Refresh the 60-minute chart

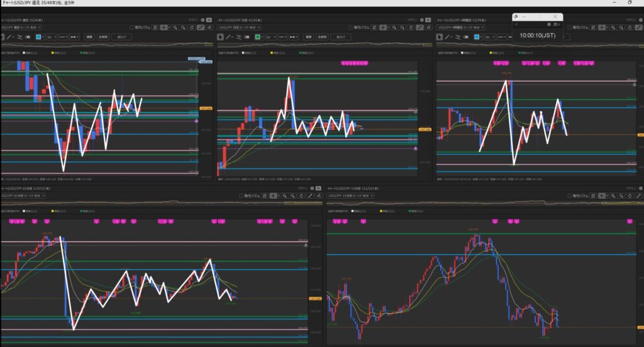point(301,196)
